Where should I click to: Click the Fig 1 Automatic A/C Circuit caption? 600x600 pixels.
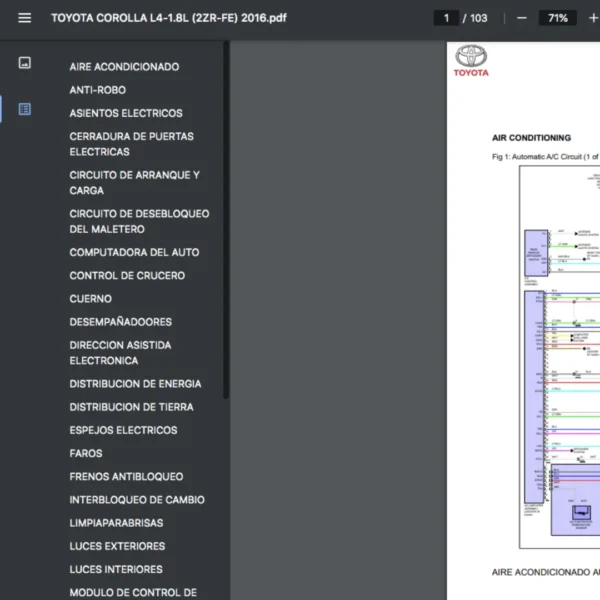point(546,157)
